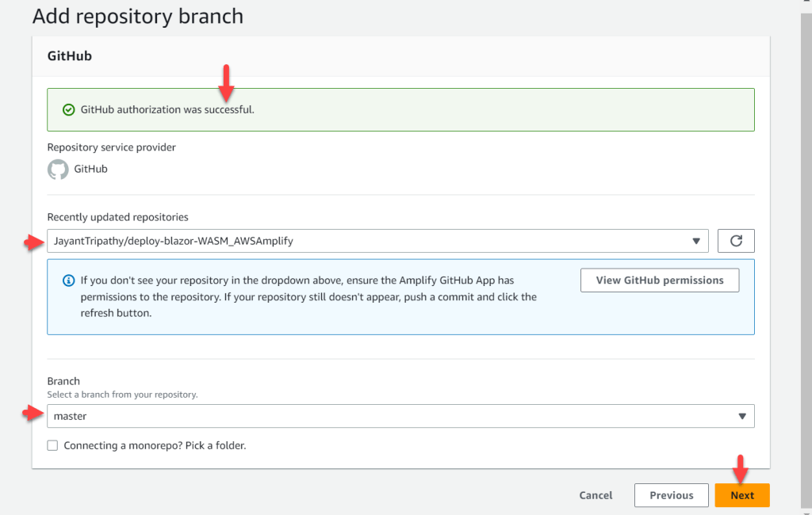This screenshot has height=515, width=812.
Task: Click the 'Add repository branch' page heading
Action: (x=138, y=17)
